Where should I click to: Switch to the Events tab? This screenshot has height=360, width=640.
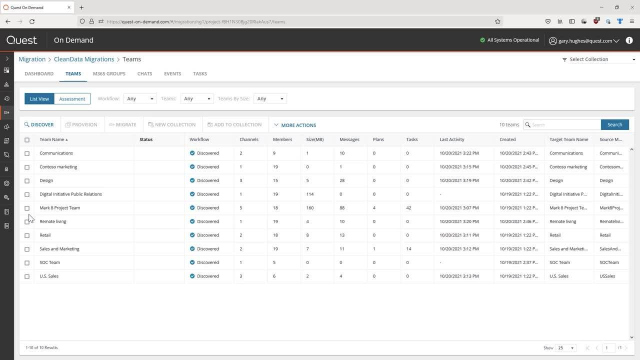172,74
